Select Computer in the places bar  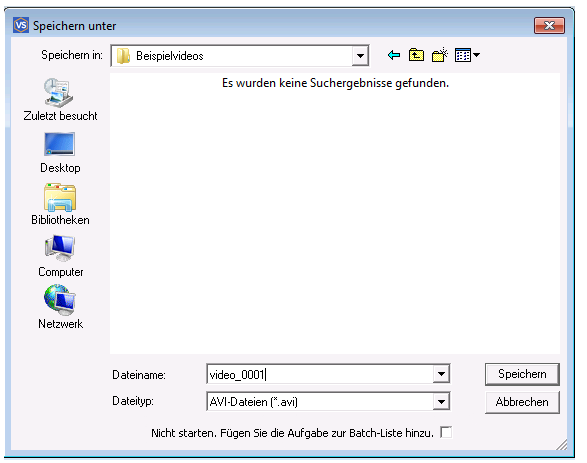(60, 256)
